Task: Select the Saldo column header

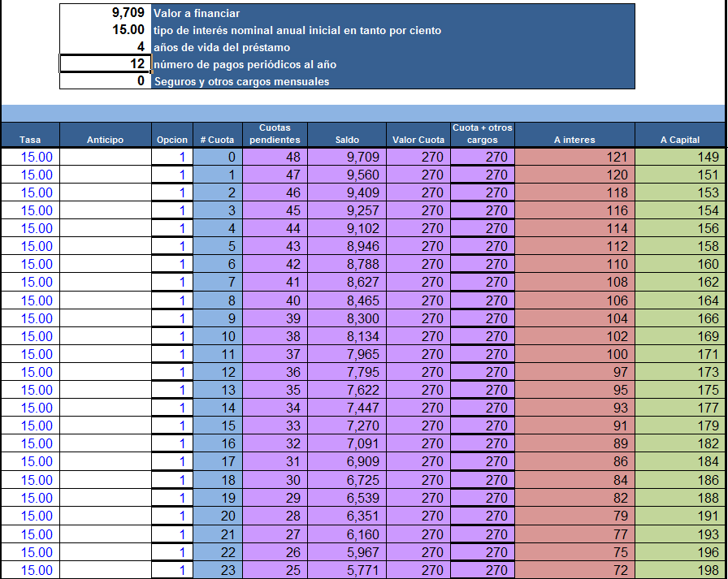Action: pos(347,135)
